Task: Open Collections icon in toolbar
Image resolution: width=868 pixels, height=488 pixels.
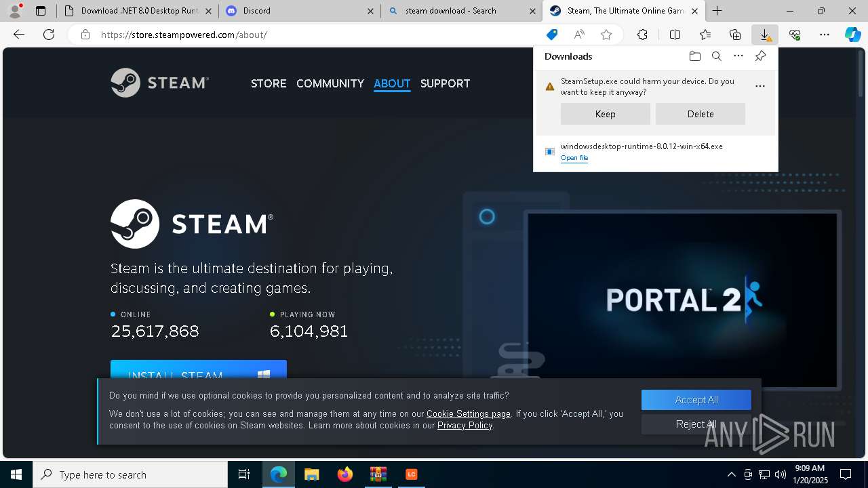Action: 735,35
